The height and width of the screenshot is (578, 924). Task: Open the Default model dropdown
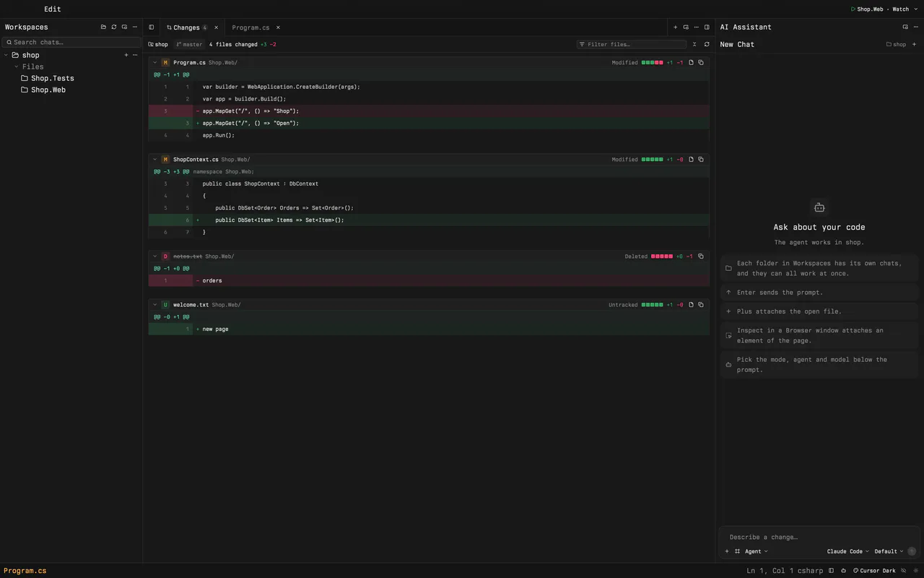(x=889, y=551)
